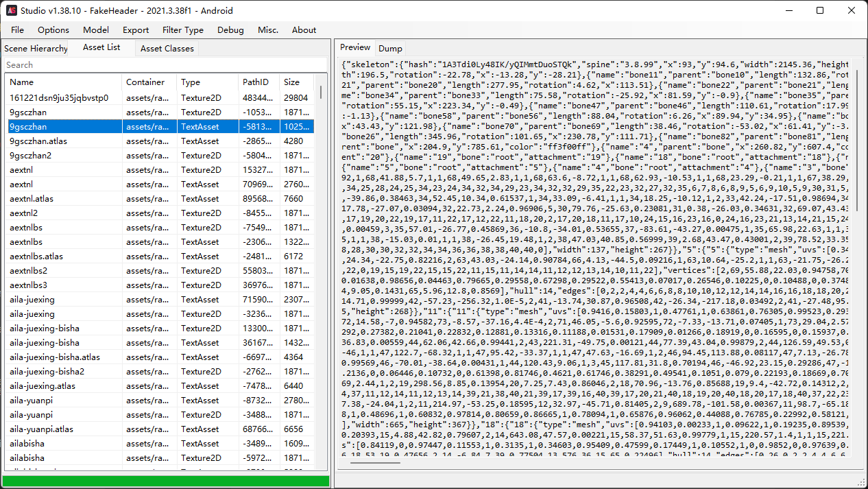Click the AssetStudio app icon in title bar

[x=12, y=10]
